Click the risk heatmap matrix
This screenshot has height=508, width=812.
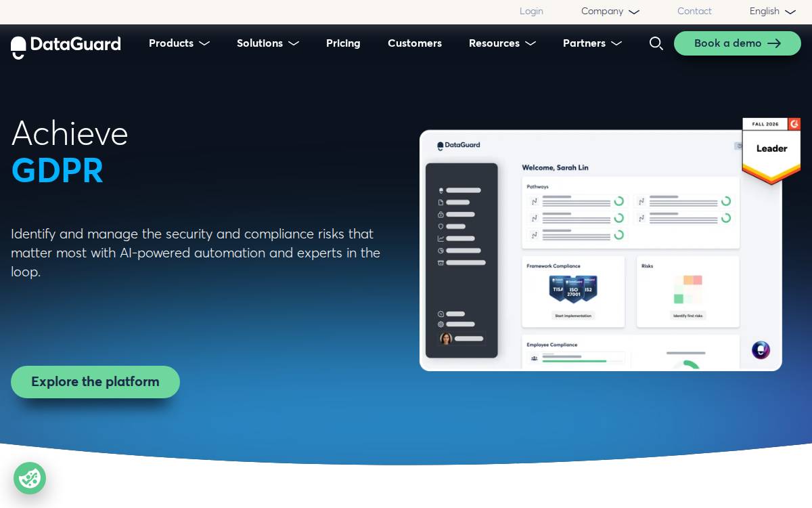click(x=687, y=289)
